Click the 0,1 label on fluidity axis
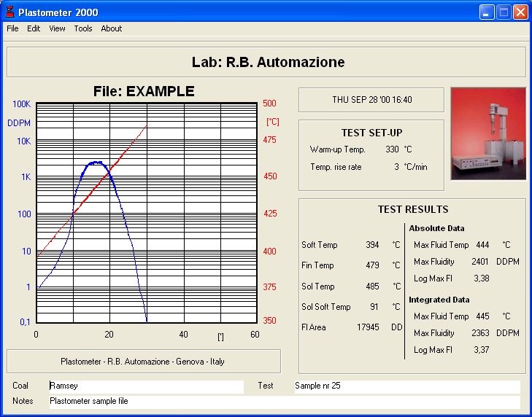Screen dimensions: 532x417 pyautogui.click(x=25, y=322)
